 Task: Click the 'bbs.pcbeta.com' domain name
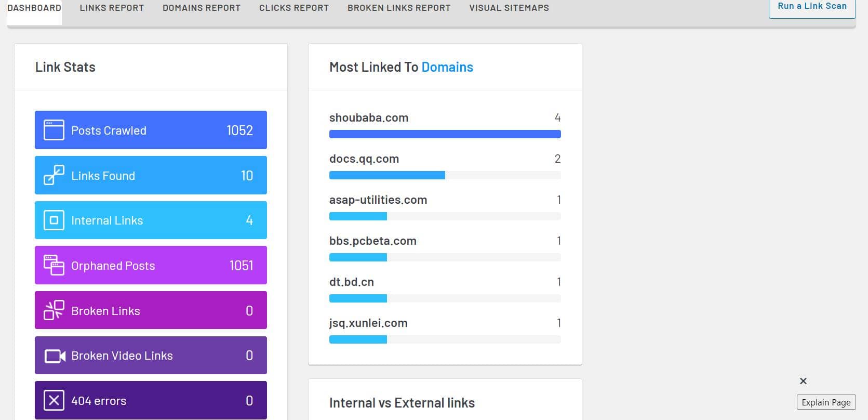[x=373, y=241]
